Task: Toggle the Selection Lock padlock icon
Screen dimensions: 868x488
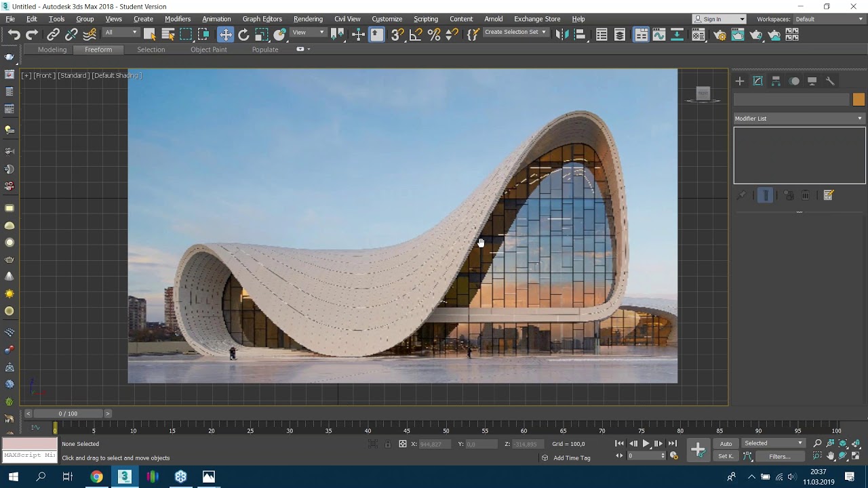Action: point(387,444)
